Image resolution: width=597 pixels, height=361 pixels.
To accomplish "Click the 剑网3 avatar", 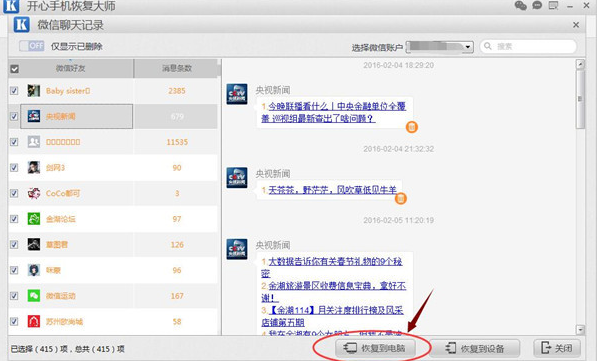I will click(34, 168).
